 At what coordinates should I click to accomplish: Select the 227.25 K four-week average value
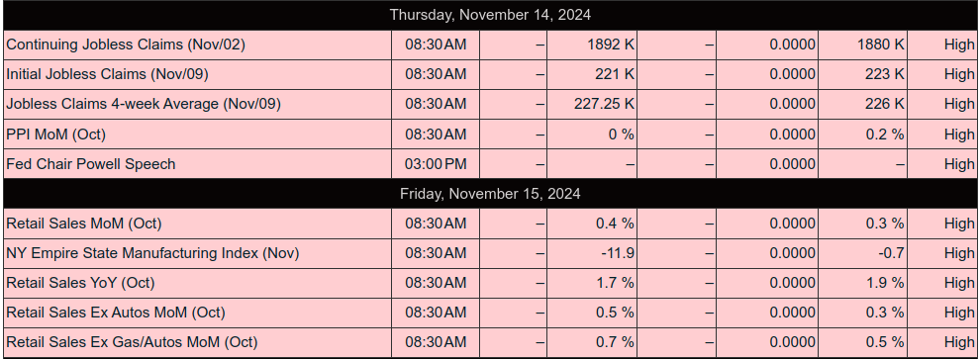tap(604, 104)
